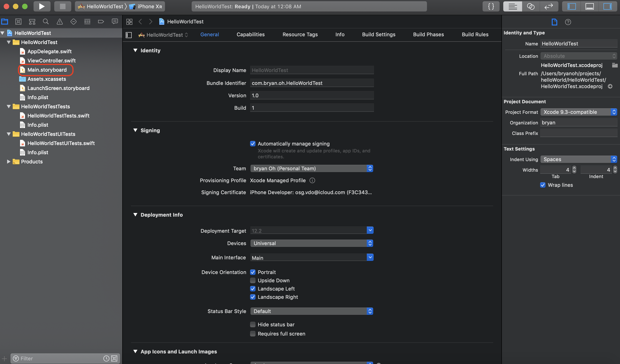
Task: Increase the Tab width stepper
Action: click(x=574, y=168)
